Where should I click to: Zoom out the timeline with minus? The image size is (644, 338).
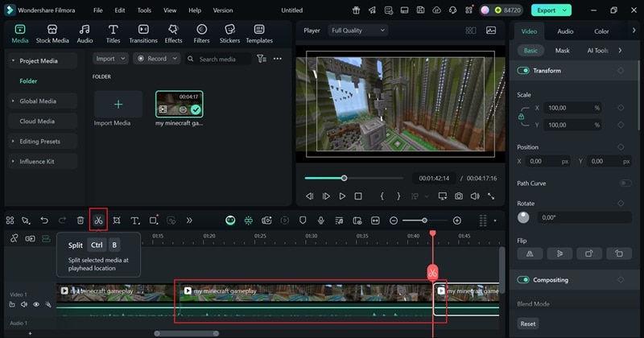[394, 221]
